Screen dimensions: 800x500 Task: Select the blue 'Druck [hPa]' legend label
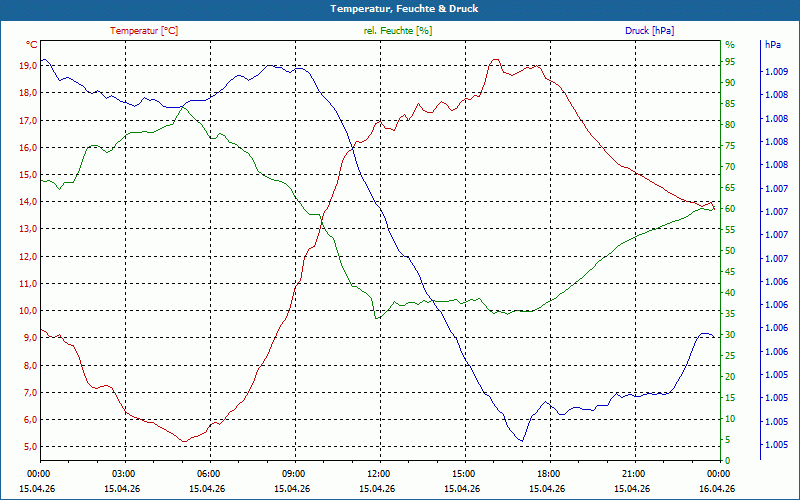(x=649, y=31)
